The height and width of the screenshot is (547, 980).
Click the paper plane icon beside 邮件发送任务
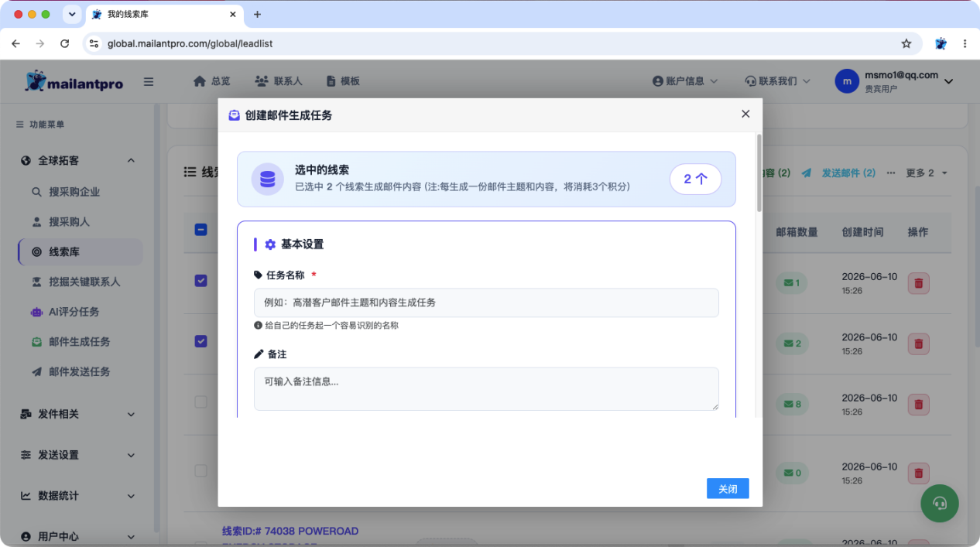[x=36, y=372]
